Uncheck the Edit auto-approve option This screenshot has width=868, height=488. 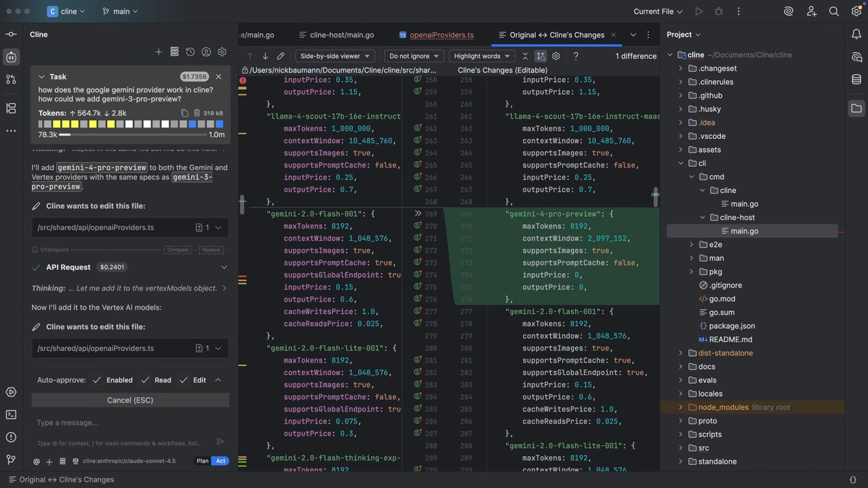click(x=184, y=380)
